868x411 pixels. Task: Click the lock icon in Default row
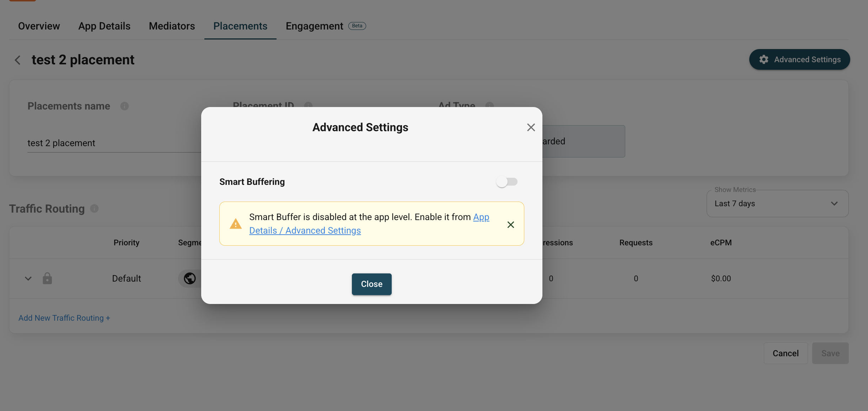click(47, 278)
